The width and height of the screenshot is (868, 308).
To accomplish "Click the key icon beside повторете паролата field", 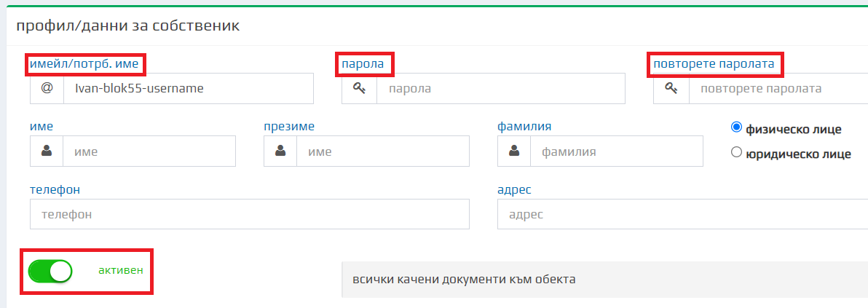I will [x=671, y=89].
